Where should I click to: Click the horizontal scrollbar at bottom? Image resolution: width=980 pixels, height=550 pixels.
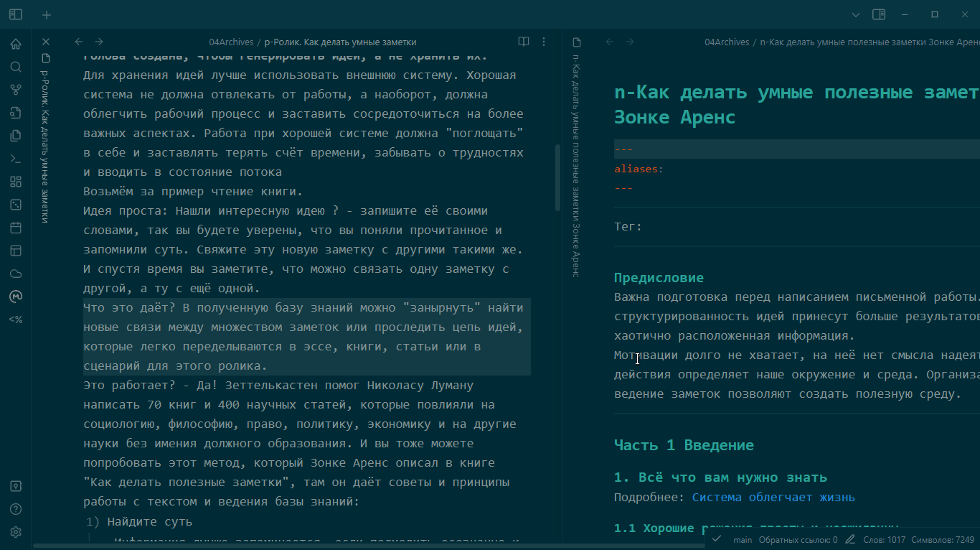tap(369, 546)
